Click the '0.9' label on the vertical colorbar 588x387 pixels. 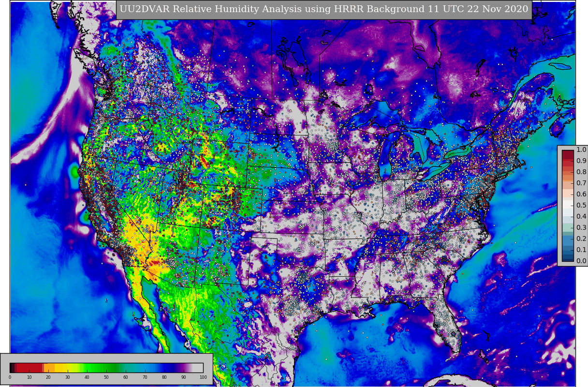click(581, 161)
